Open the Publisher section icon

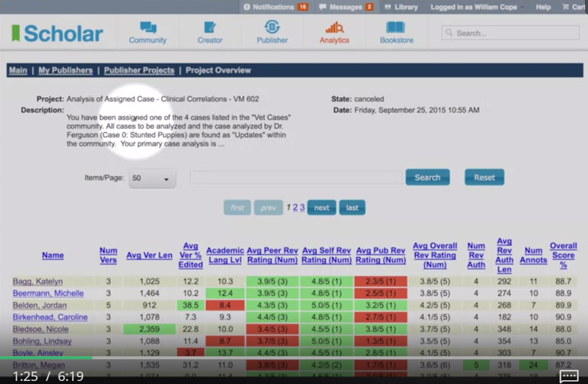tap(272, 29)
